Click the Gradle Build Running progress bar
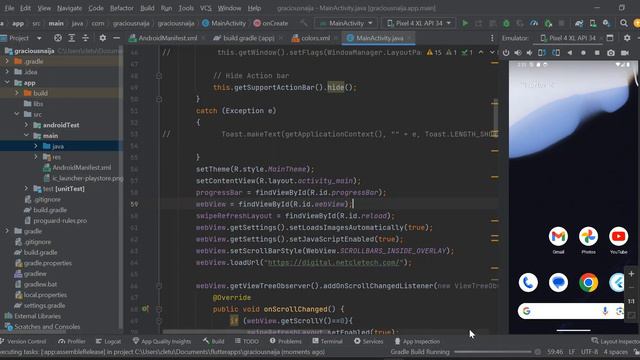This screenshot has width=640, height=360. [493, 352]
